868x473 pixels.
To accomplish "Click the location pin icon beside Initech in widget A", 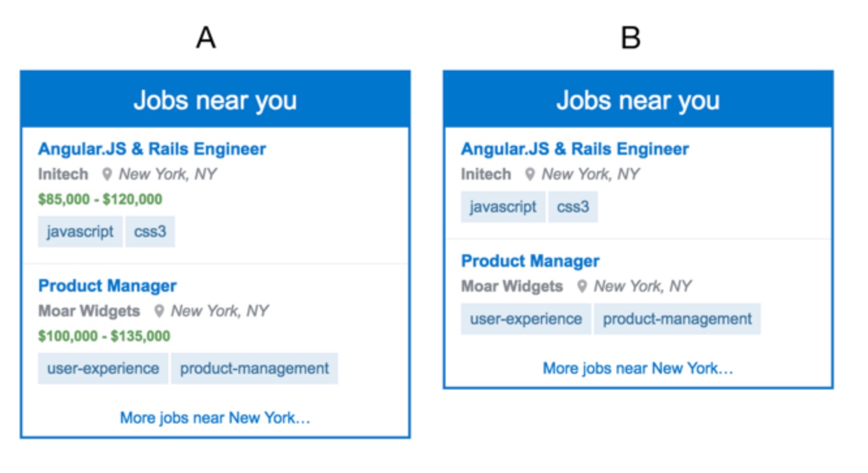I will [108, 175].
